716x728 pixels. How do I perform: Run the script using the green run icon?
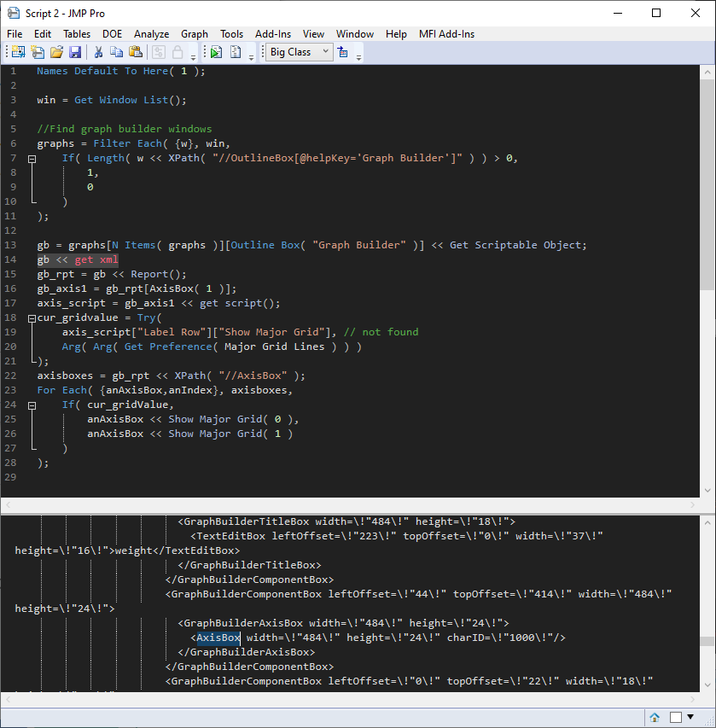click(215, 51)
